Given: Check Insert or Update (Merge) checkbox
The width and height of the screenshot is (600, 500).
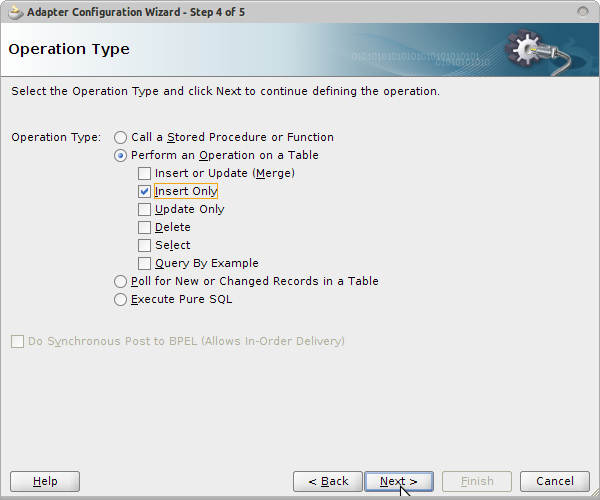Looking at the screenshot, I should [x=144, y=173].
